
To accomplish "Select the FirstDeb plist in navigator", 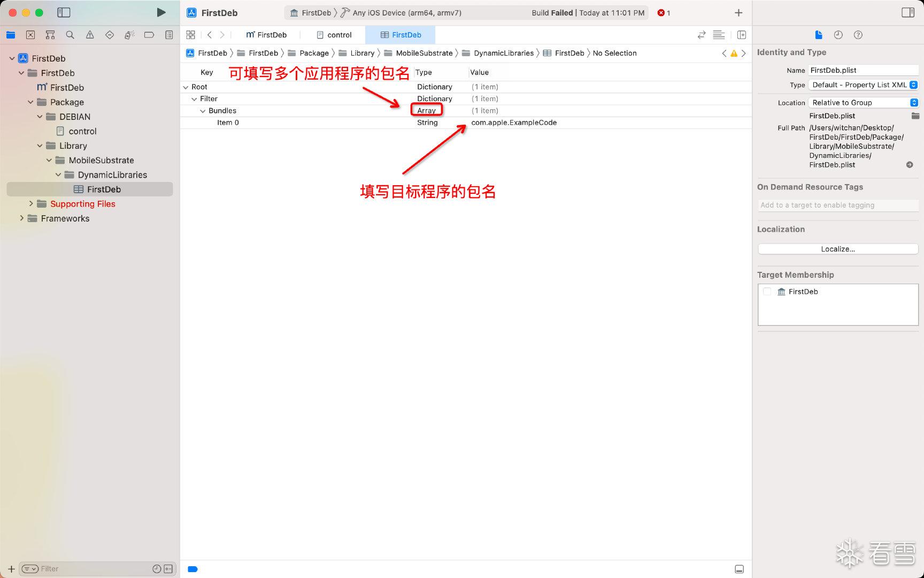I will [x=90, y=189].
